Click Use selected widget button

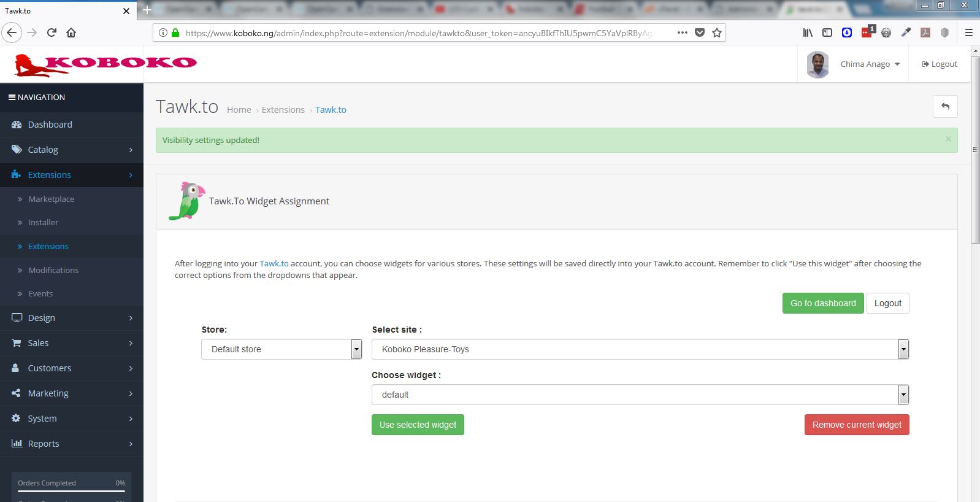pos(418,425)
